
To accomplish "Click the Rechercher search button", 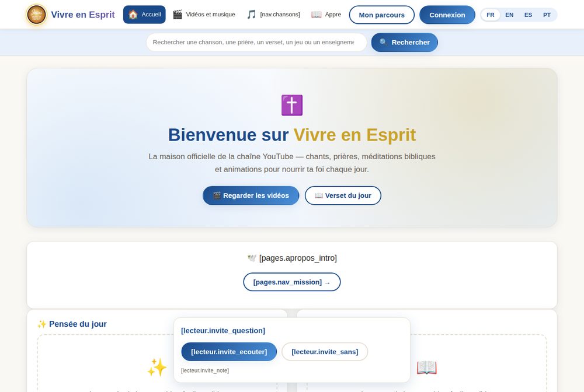I will pos(405,43).
